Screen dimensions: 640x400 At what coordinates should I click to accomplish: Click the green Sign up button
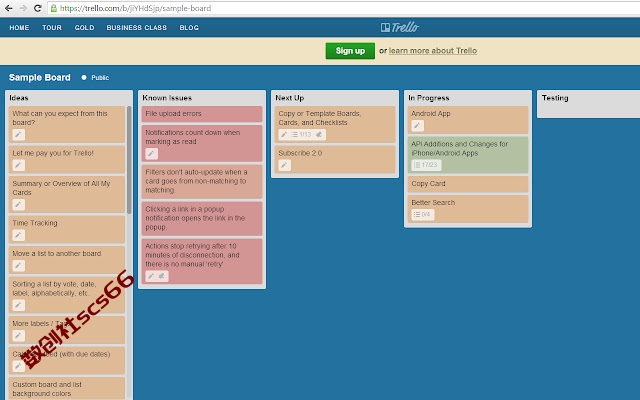pyautogui.click(x=350, y=51)
